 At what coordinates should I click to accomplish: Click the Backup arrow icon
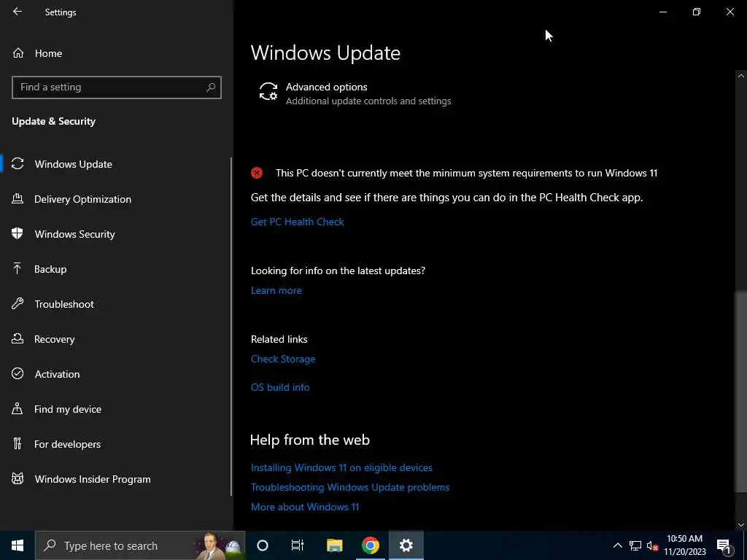point(18,268)
